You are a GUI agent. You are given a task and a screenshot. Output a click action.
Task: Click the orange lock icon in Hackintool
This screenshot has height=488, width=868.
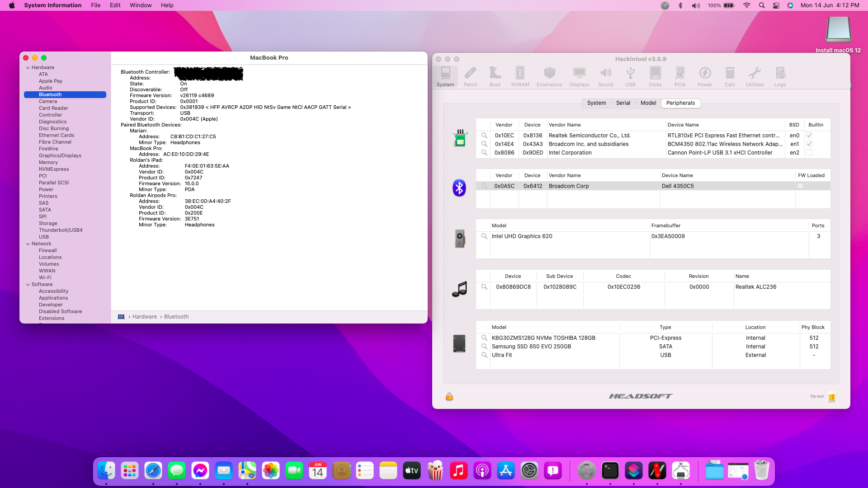449,396
